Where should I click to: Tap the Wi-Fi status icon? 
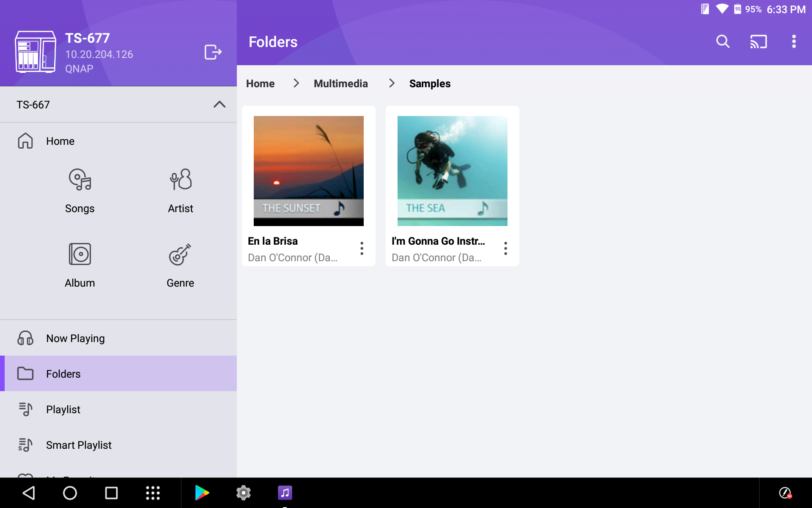[x=722, y=9]
